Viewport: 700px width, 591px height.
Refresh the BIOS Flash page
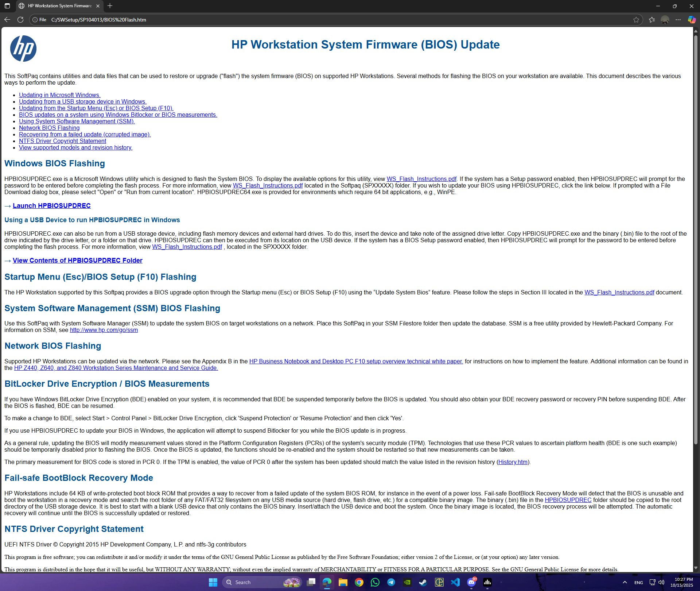pos(20,20)
